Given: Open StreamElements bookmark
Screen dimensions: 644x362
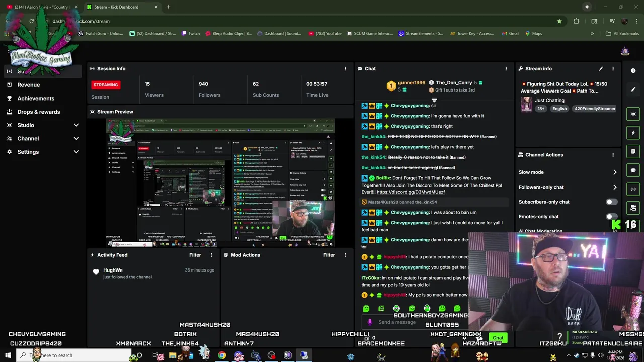Looking at the screenshot, I should pyautogui.click(x=421, y=34).
